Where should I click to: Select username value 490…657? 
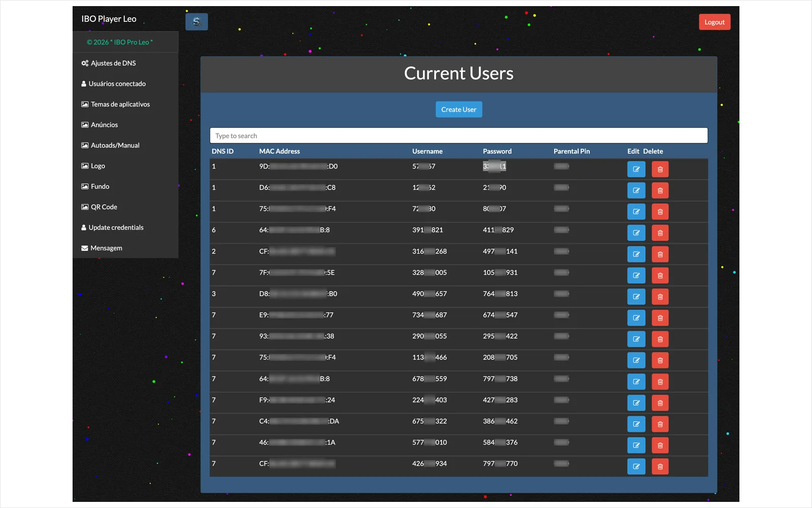point(430,294)
